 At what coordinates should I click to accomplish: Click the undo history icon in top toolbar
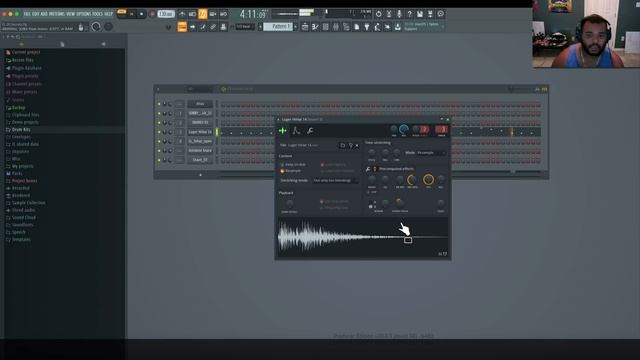click(x=378, y=14)
